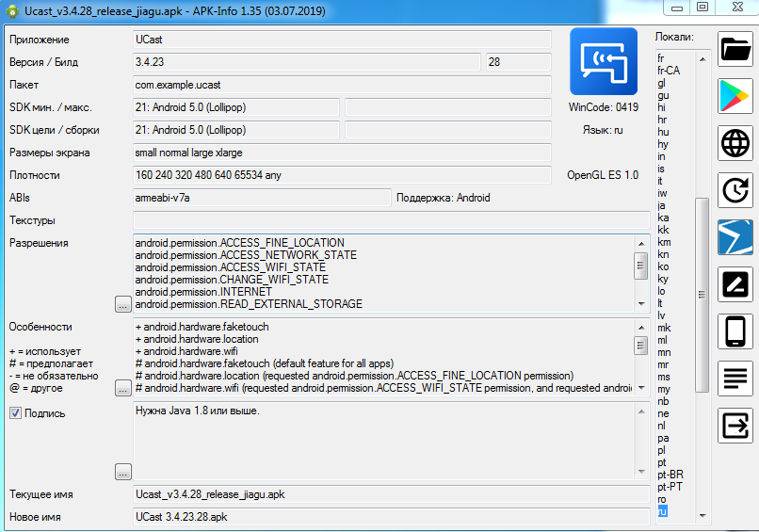Open APK file with folder icon
The image size is (759, 532).
[735, 49]
